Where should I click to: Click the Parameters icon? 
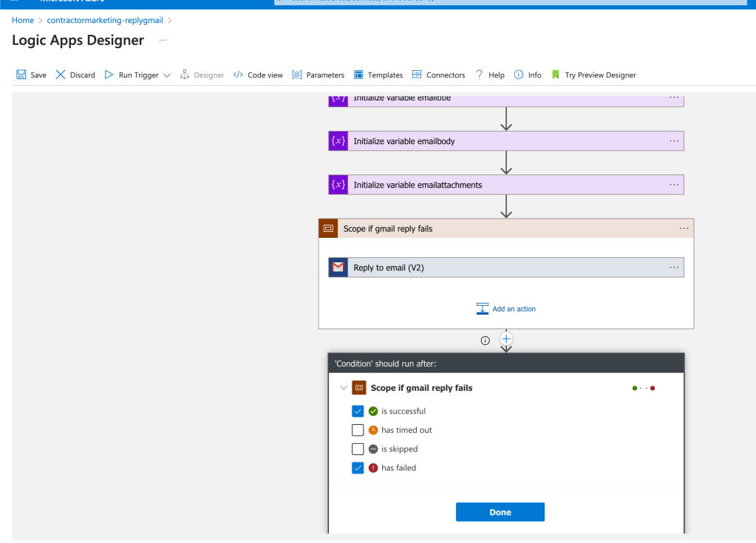[297, 75]
